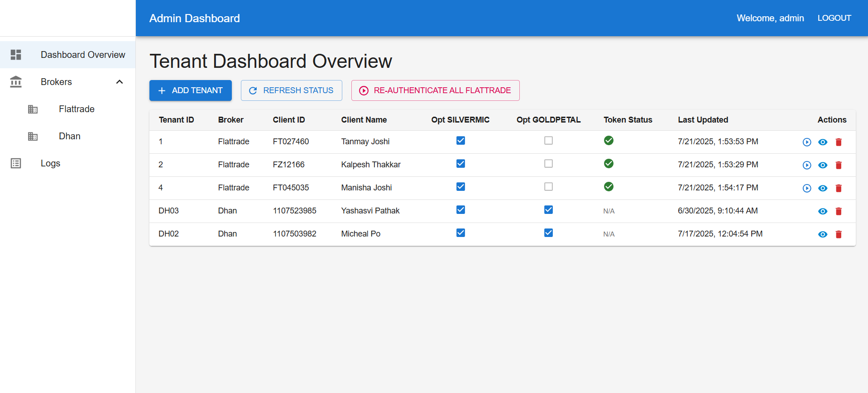This screenshot has width=868, height=393.
Task: Delete tenant Micheal Po via trash icon
Action: (x=838, y=234)
